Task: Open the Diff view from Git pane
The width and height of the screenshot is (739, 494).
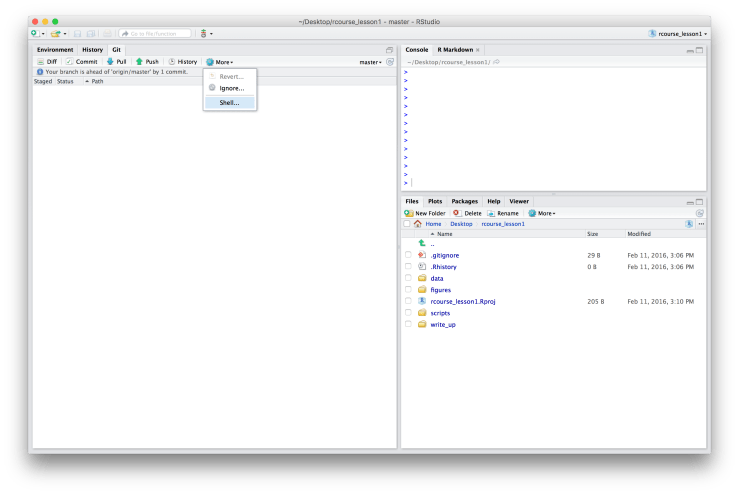Action: [47, 62]
